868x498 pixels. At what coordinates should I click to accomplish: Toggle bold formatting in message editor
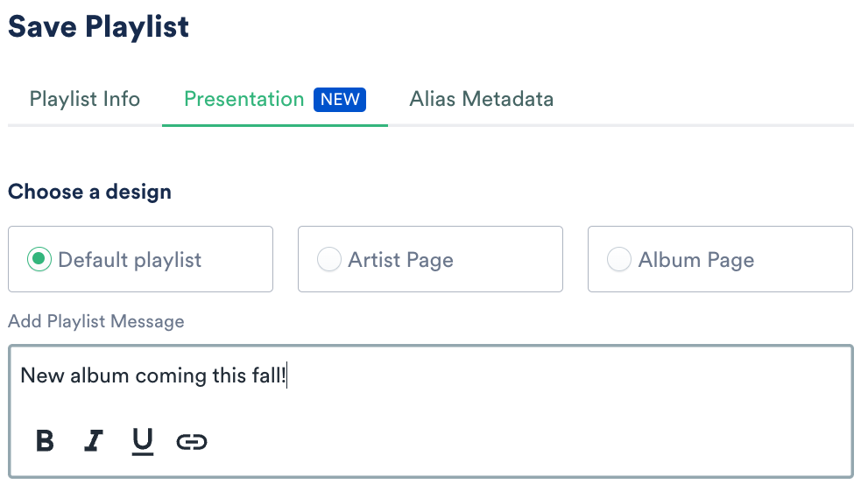tap(45, 441)
